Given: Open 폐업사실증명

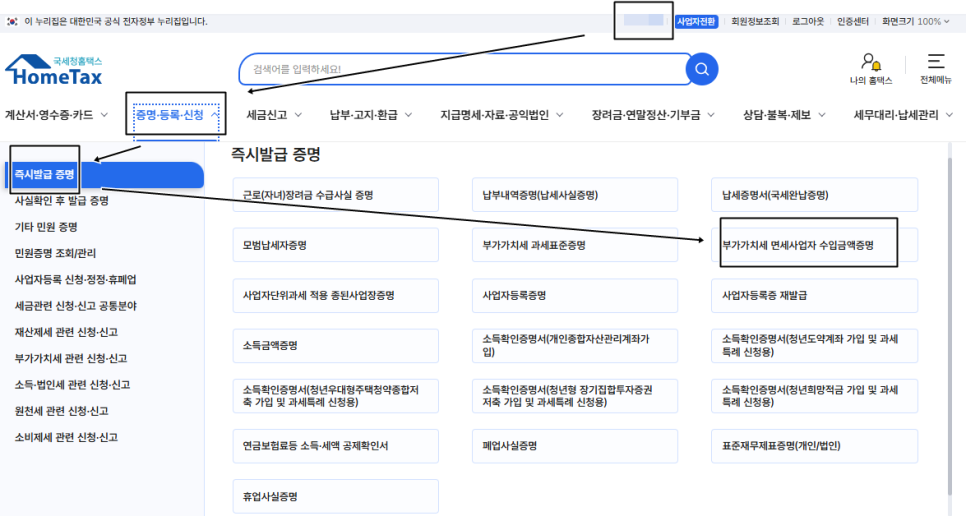Looking at the screenshot, I should [x=575, y=446].
